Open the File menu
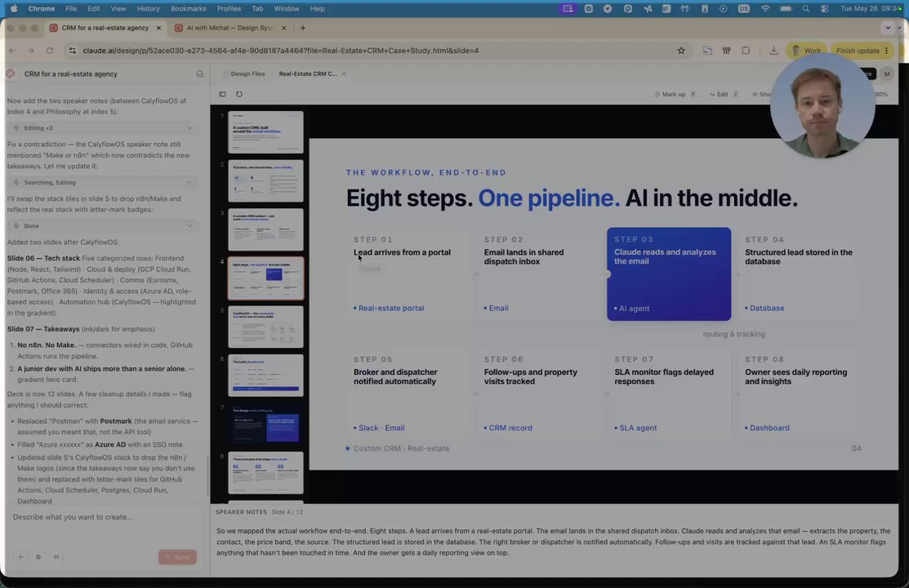This screenshot has width=909, height=588. (71, 9)
